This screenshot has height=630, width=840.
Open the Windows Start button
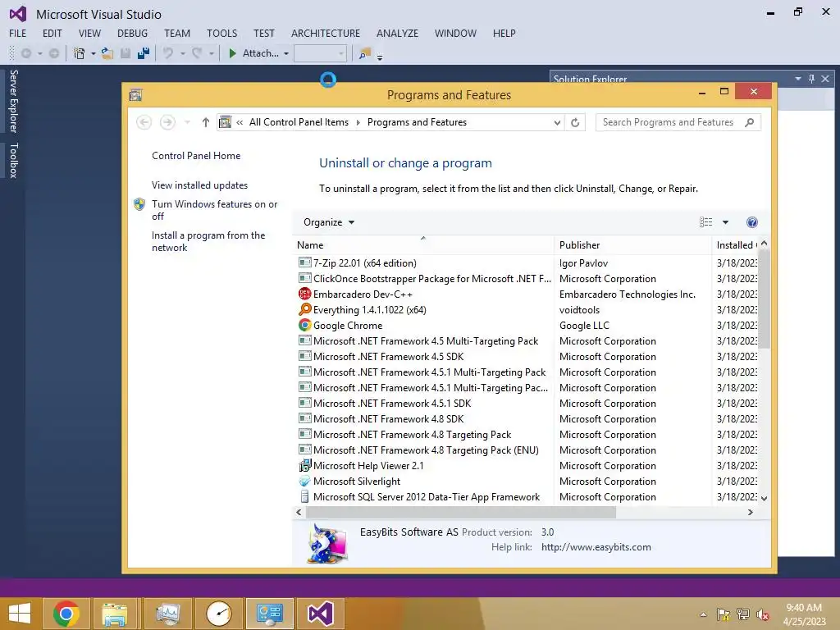pyautogui.click(x=20, y=614)
